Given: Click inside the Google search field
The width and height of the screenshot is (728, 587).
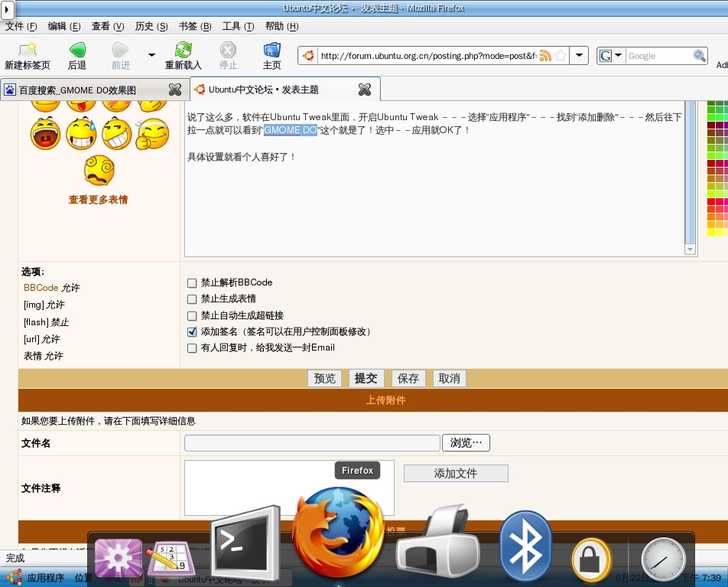Looking at the screenshot, I should tap(659, 56).
